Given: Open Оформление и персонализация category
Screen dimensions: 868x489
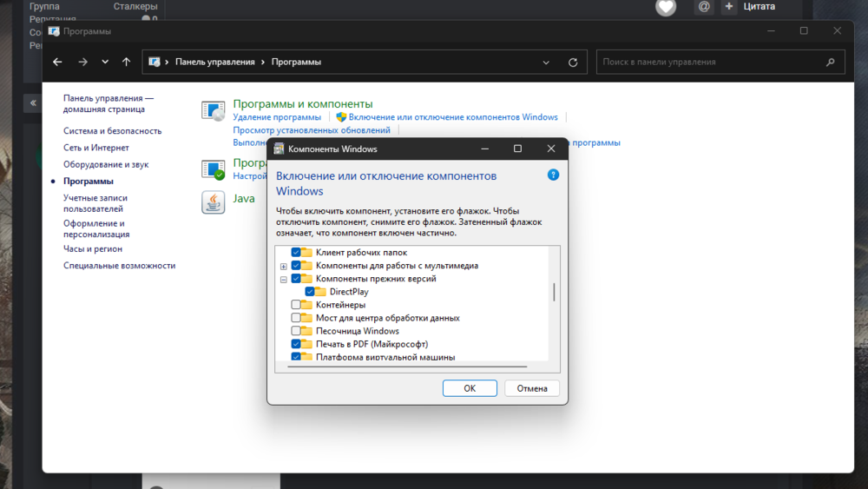Looking at the screenshot, I should pyautogui.click(x=96, y=228).
